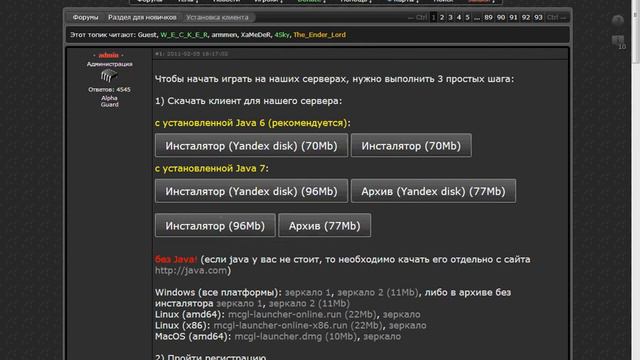Go to page 89 of topic

click(x=488, y=18)
